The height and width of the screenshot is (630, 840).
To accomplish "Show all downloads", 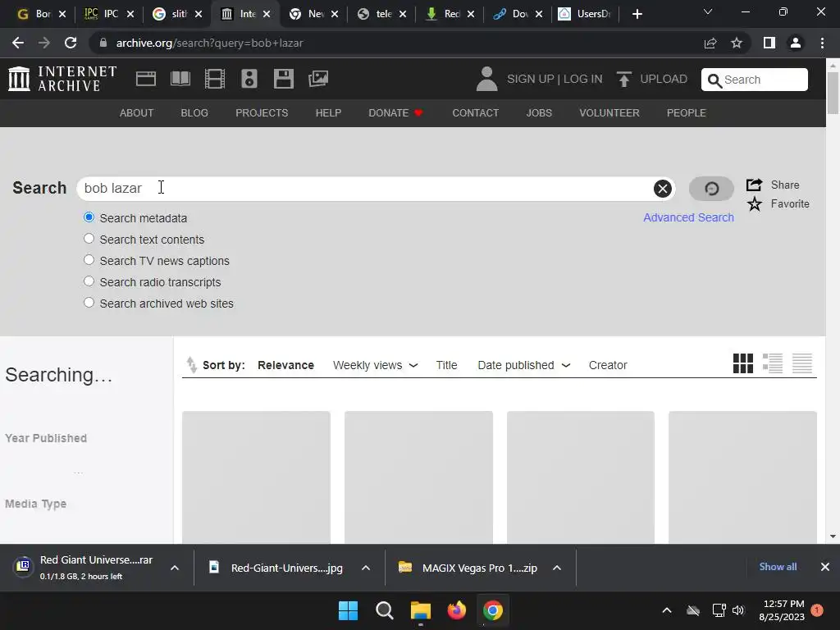I will [x=778, y=567].
